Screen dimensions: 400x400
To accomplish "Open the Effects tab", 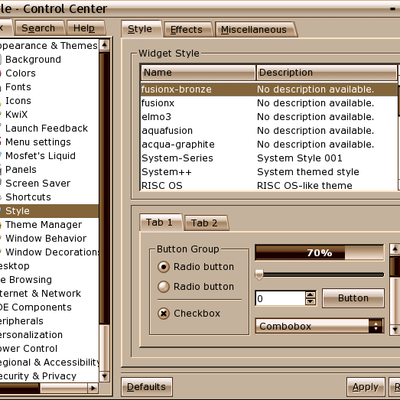I will (187, 30).
